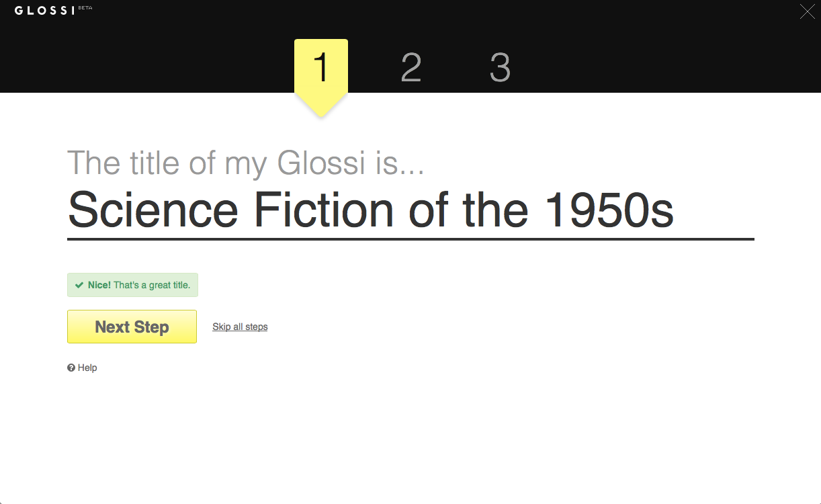Focus the Glossi title input field
Screen dimensions: 821x504
coord(410,209)
